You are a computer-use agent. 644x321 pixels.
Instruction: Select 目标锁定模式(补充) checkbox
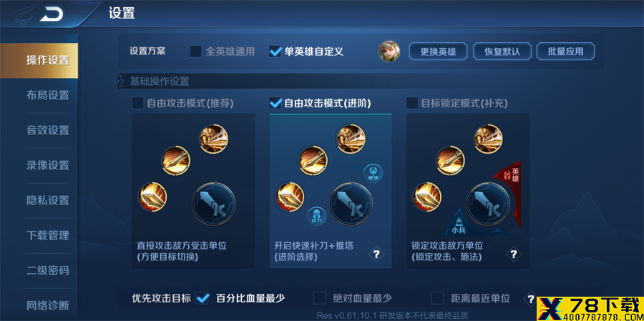[412, 103]
